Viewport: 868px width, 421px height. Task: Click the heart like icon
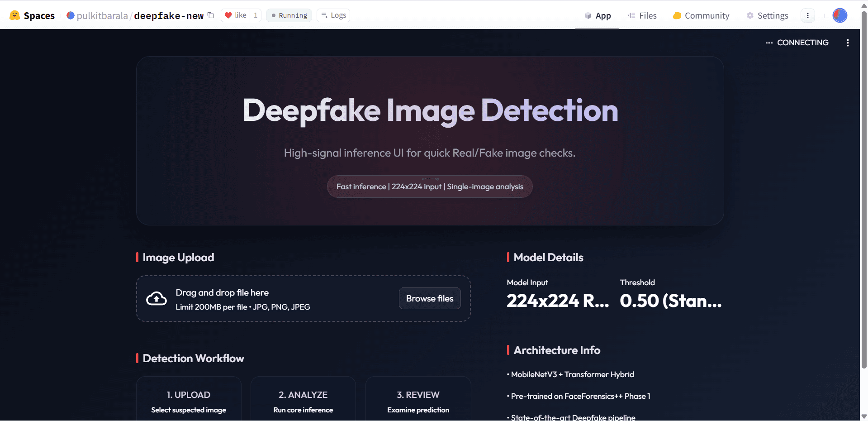click(x=228, y=15)
